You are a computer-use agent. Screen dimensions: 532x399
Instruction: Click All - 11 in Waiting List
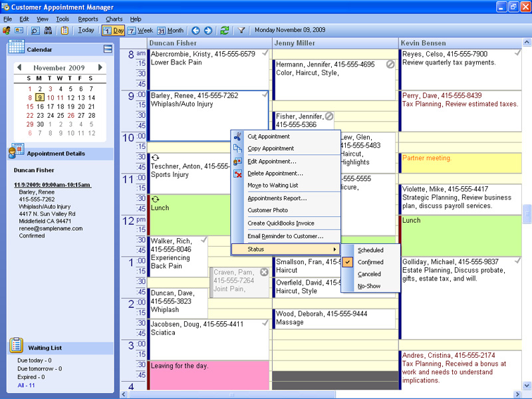coord(27,386)
